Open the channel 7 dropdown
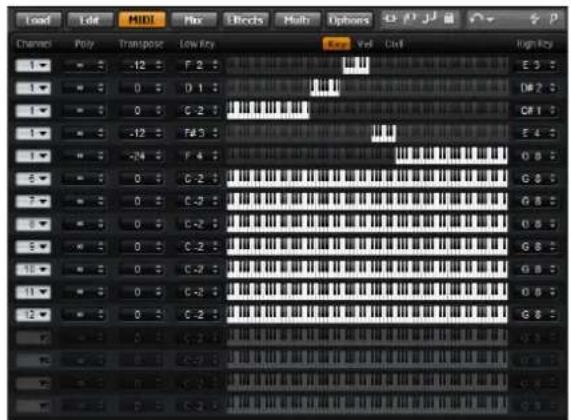571x420 pixels. coord(33,201)
